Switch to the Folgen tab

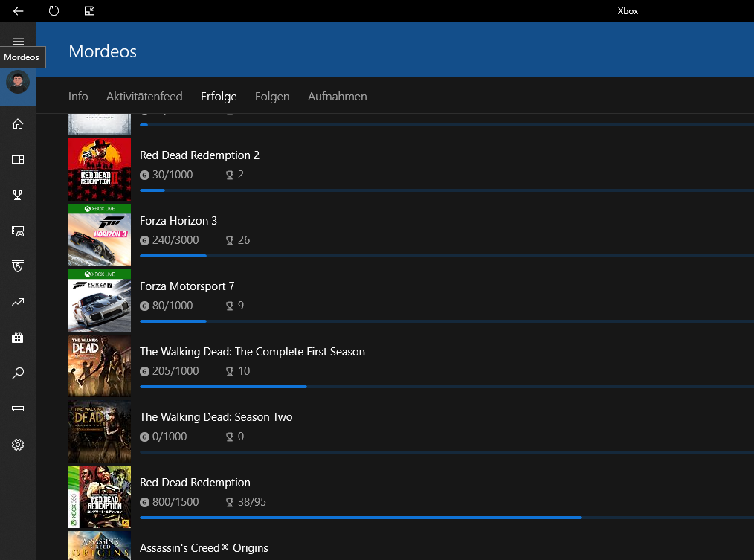[x=272, y=97]
